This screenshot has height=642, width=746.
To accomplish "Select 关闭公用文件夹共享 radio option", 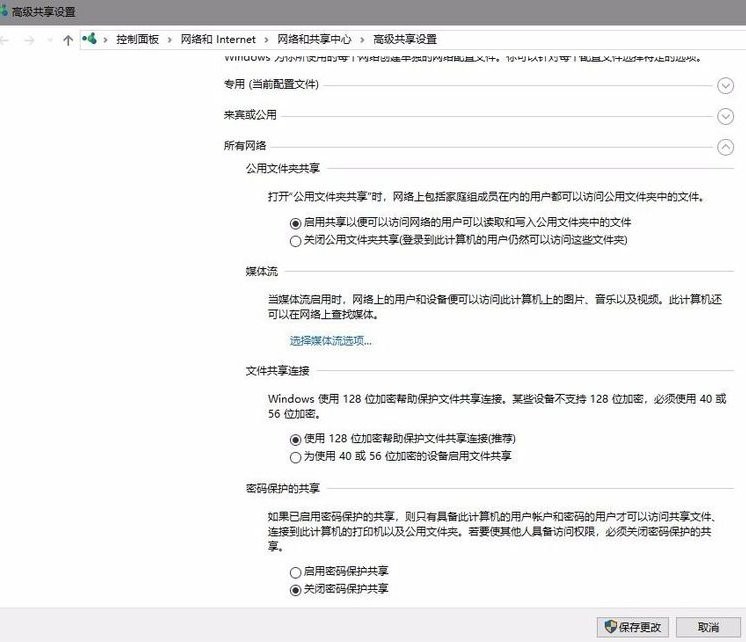I will (295, 241).
